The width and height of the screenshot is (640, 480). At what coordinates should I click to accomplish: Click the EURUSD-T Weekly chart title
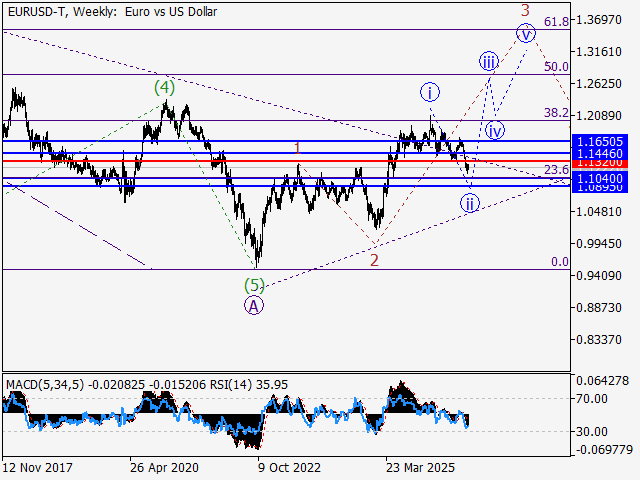coord(112,12)
